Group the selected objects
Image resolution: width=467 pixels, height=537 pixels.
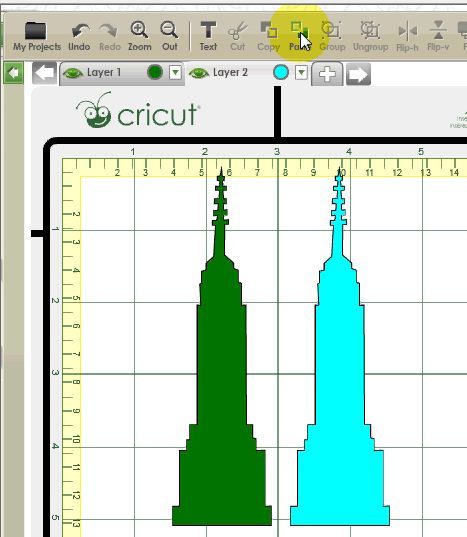332,36
